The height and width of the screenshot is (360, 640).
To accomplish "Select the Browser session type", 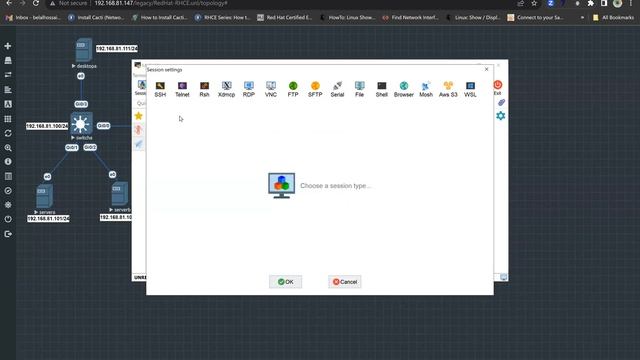I will click(404, 89).
